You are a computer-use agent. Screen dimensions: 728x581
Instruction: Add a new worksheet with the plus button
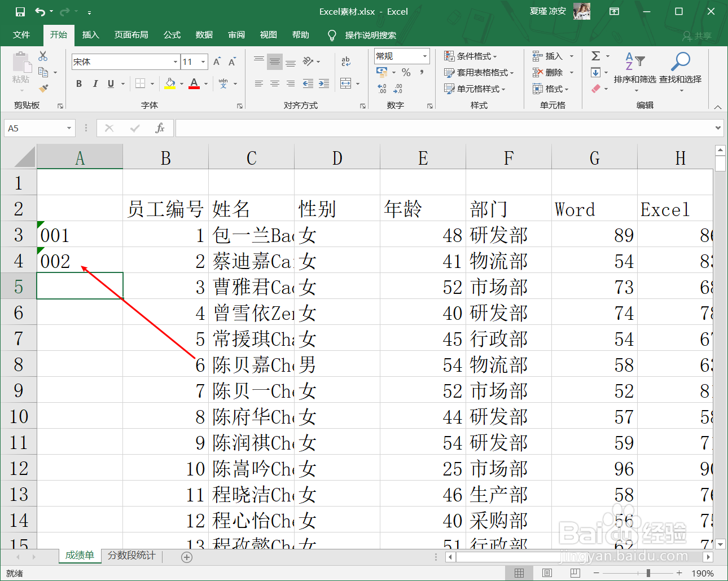pos(186,557)
